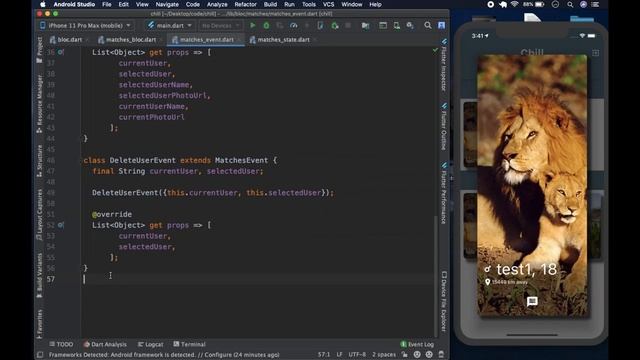Click the user avatar icon in toolbar
This screenshot has width=640, height=360.
(441, 25)
